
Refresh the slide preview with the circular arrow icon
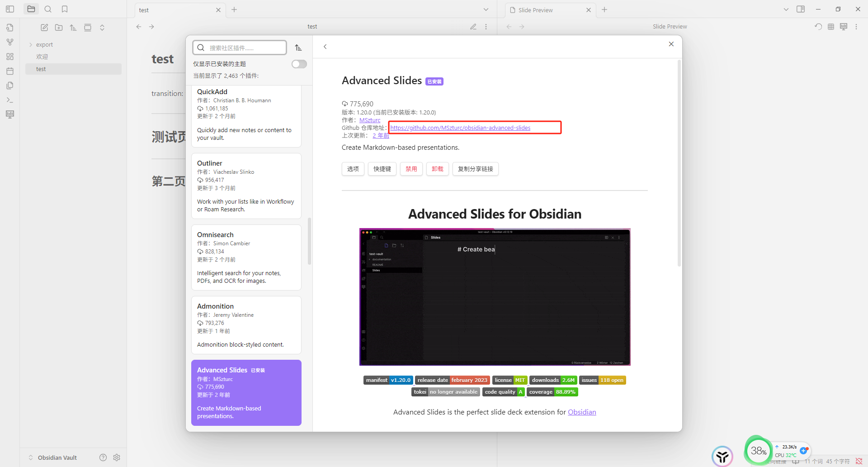coord(818,26)
